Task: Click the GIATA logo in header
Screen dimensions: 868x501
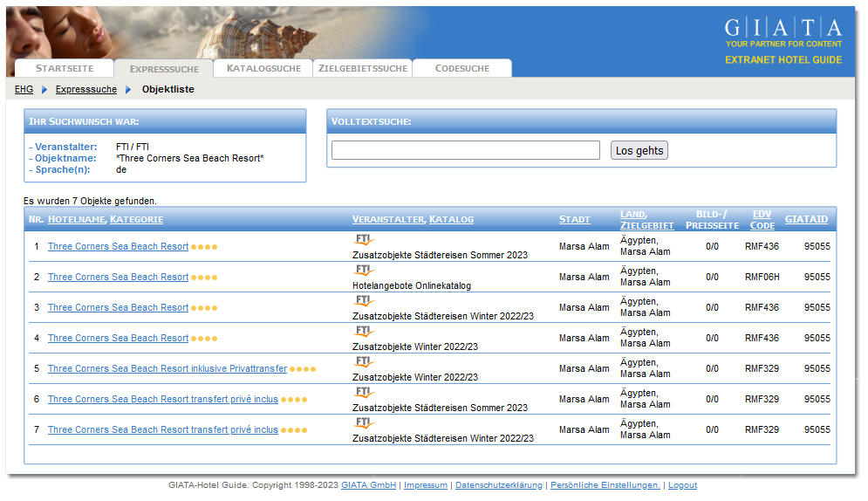Action: [783, 28]
